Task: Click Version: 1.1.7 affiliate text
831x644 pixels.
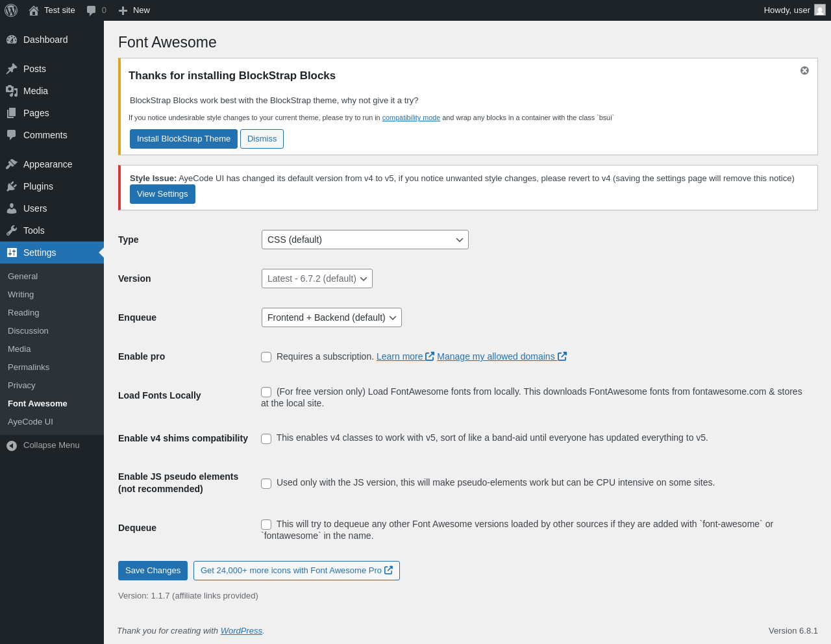Action: [x=188, y=596]
